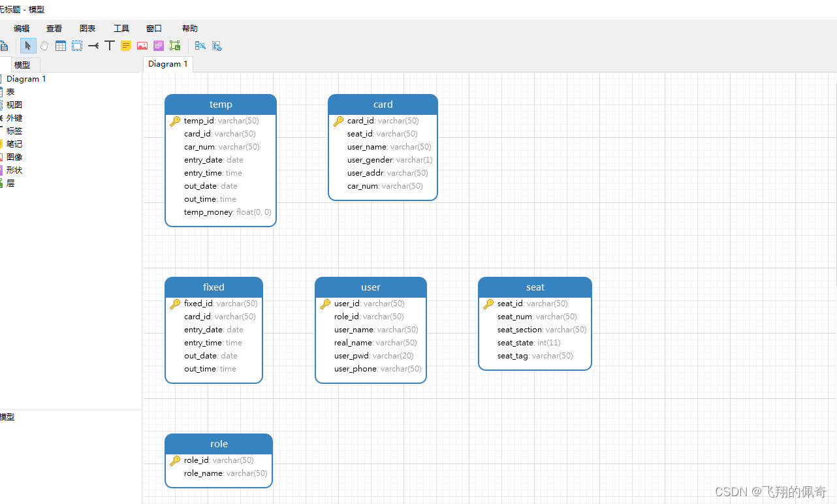
Task: Open the 编辑 menu
Action: [x=22, y=29]
